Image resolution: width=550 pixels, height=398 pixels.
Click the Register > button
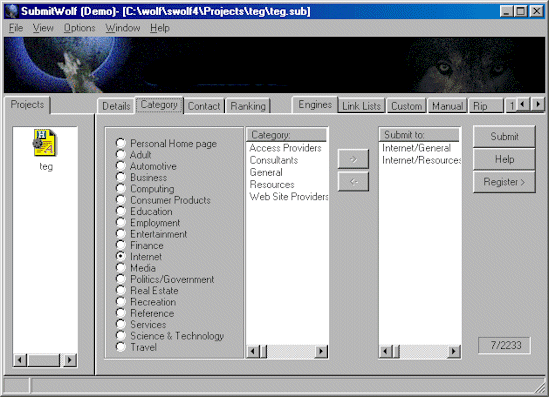point(504,182)
